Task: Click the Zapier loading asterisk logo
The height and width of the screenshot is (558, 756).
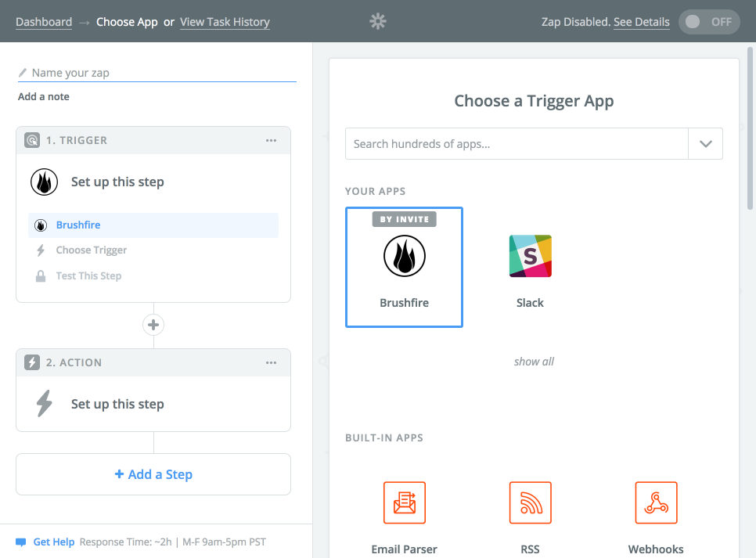Action: pyautogui.click(x=378, y=21)
